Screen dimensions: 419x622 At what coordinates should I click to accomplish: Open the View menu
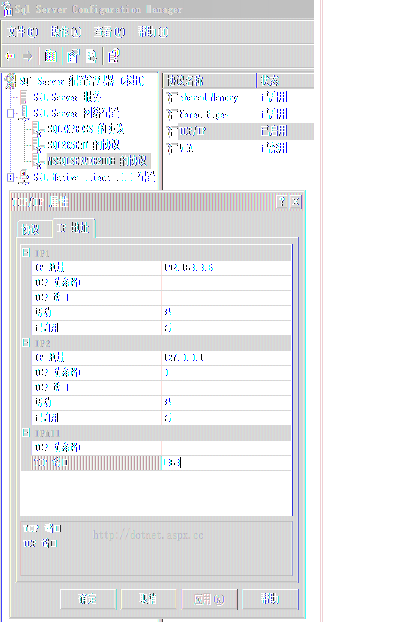[x=110, y=31]
